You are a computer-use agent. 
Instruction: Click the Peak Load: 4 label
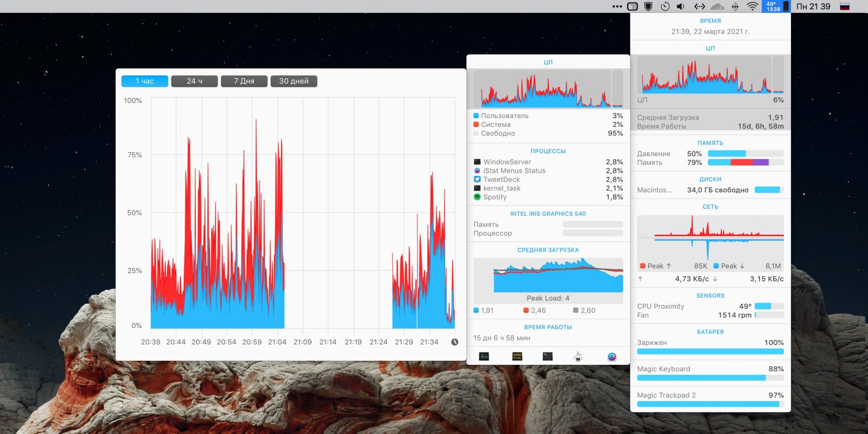[548, 298]
